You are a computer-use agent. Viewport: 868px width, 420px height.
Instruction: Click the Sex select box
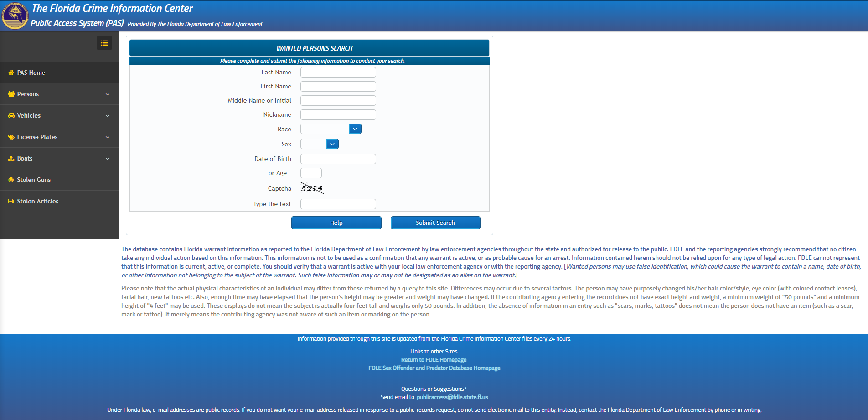click(320, 144)
